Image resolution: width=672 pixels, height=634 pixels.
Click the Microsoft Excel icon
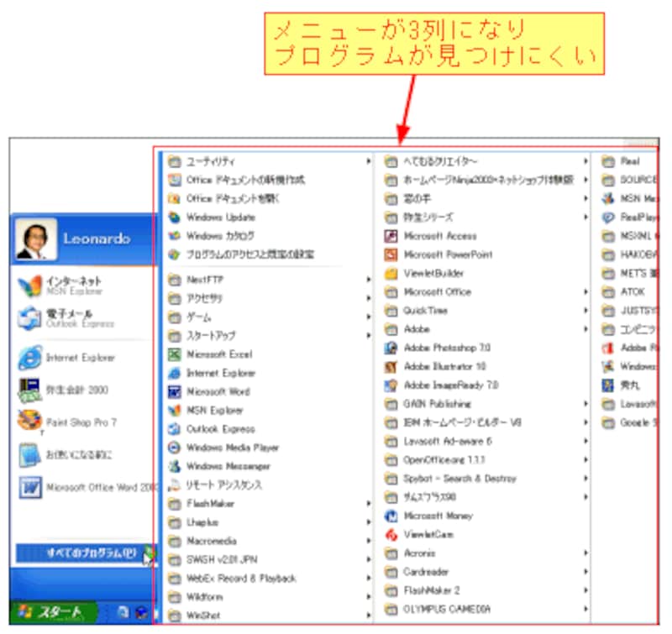(x=175, y=354)
